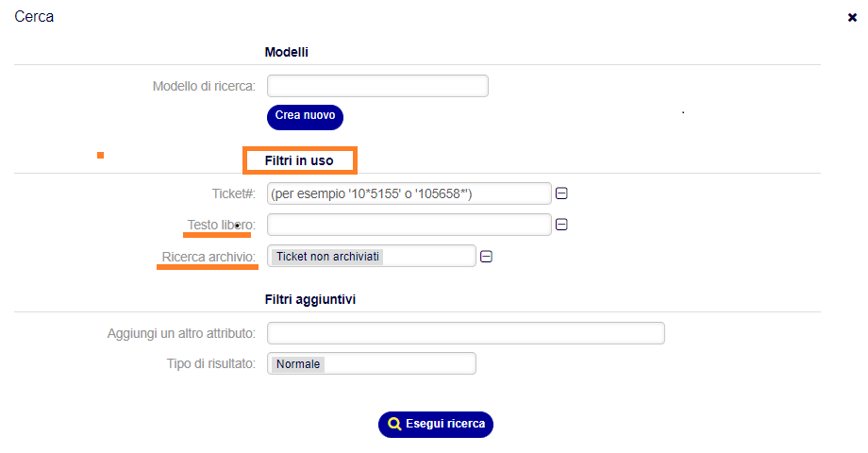The height and width of the screenshot is (453, 868).
Task: Run the search with Esegui ricerca
Action: 436,424
